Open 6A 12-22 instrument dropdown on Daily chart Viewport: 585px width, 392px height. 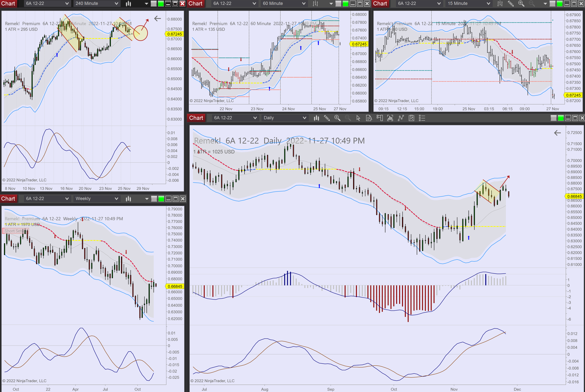coord(255,118)
